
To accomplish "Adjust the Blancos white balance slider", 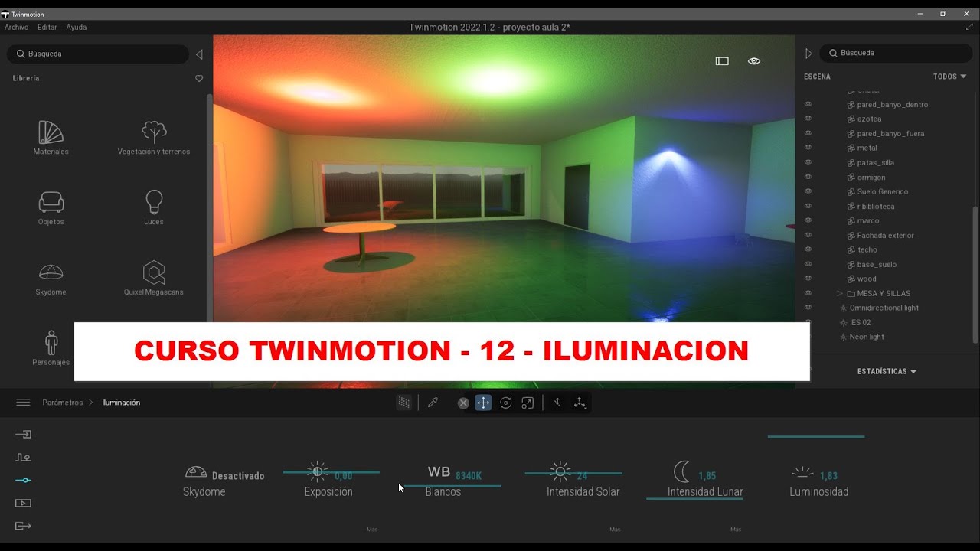I will pyautogui.click(x=451, y=485).
